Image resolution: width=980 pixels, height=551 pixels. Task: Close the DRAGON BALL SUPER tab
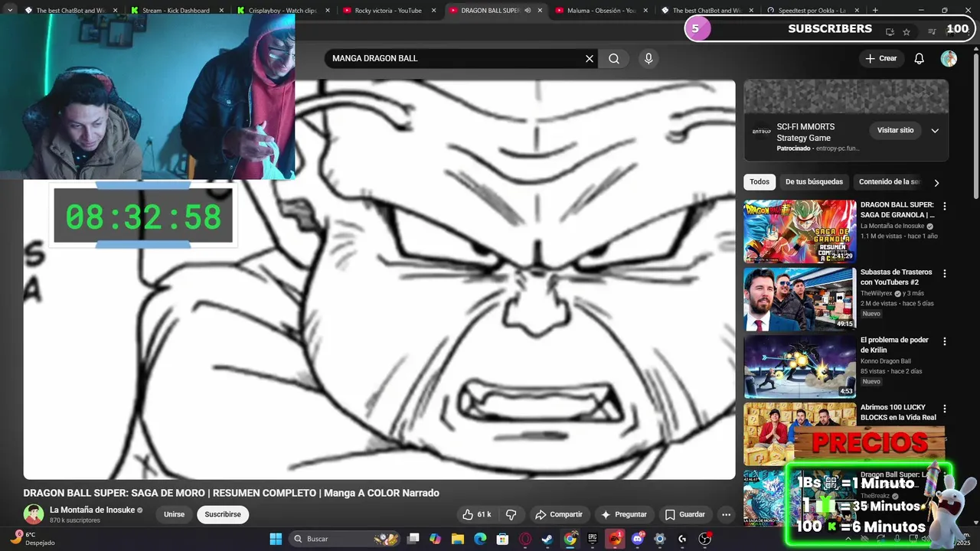click(540, 11)
